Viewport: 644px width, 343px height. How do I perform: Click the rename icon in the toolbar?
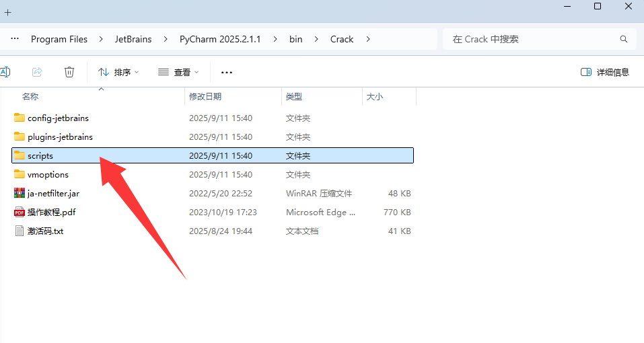[x=5, y=72]
